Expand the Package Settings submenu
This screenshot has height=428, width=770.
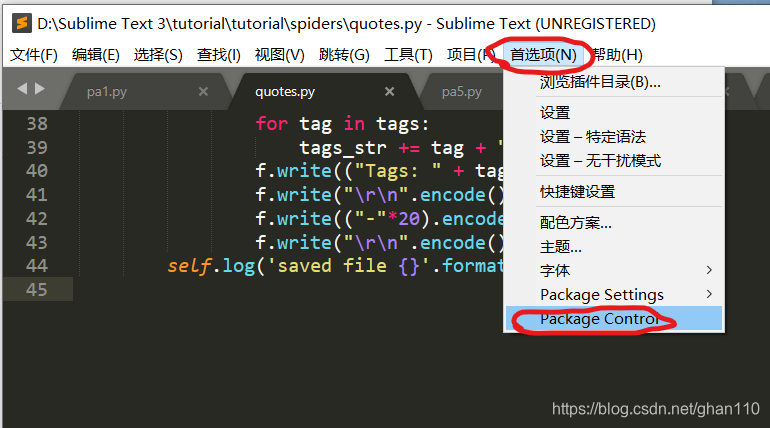coord(614,294)
